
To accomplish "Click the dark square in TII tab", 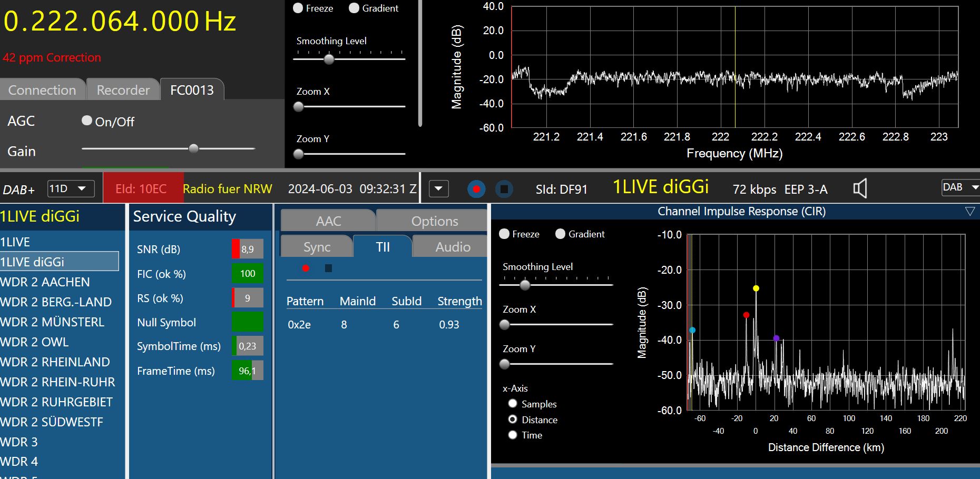I will tap(328, 268).
